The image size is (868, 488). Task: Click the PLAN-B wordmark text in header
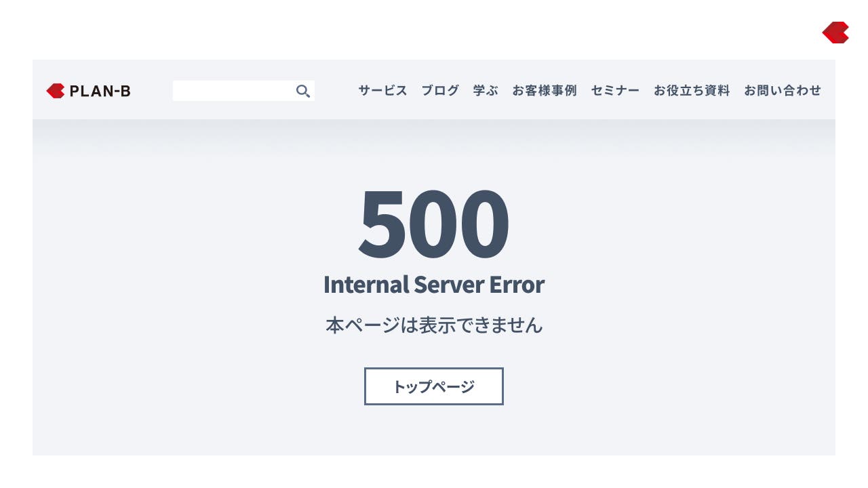point(100,91)
